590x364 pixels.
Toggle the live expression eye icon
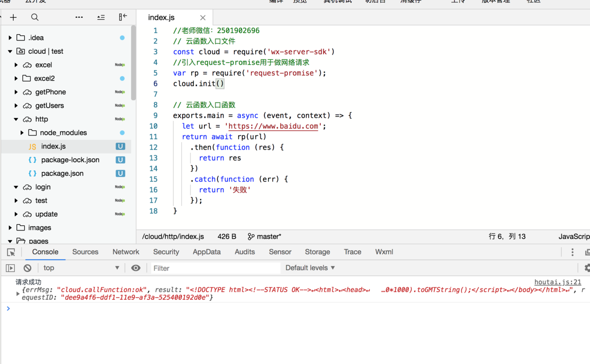136,268
